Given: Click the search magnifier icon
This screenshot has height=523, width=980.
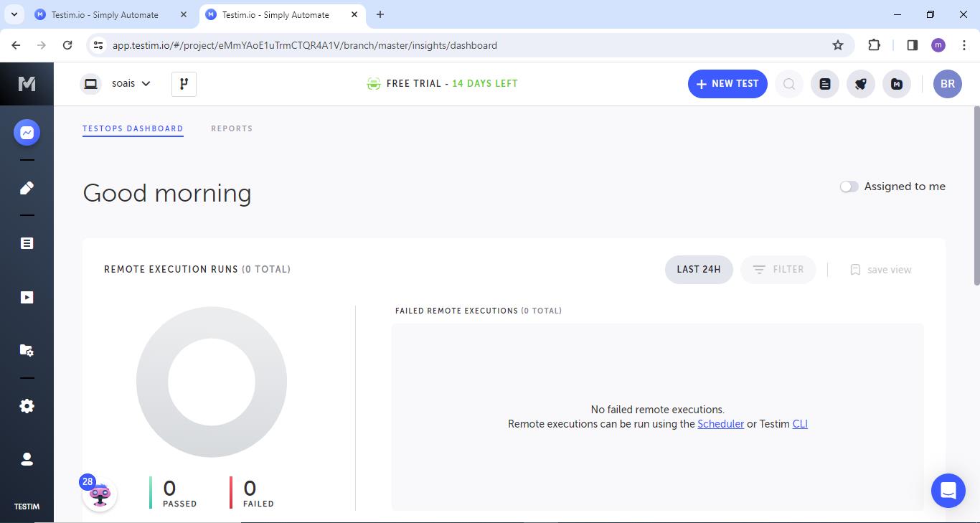Looking at the screenshot, I should tap(788, 84).
